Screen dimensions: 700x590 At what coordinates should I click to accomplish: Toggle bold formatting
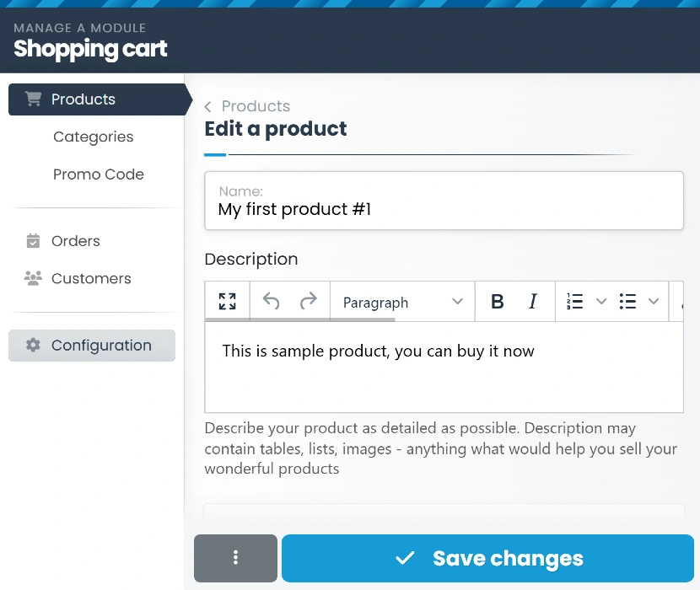coord(498,302)
